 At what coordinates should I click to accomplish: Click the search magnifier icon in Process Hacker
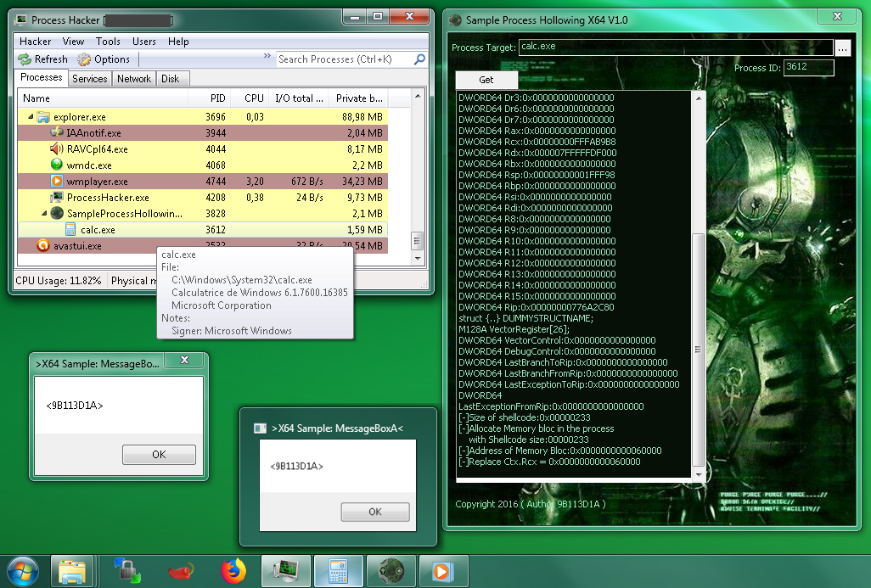(x=420, y=59)
